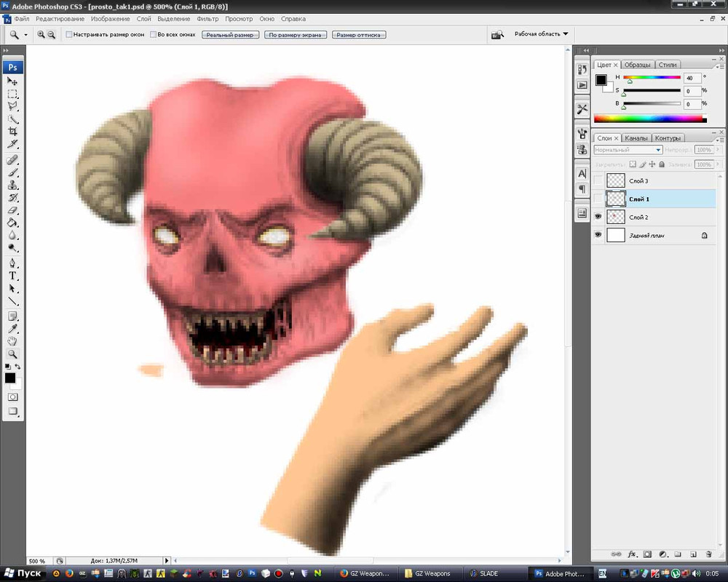Change screen mode from the toolbox
Image resolution: width=728 pixels, height=582 pixels.
coord(12,411)
